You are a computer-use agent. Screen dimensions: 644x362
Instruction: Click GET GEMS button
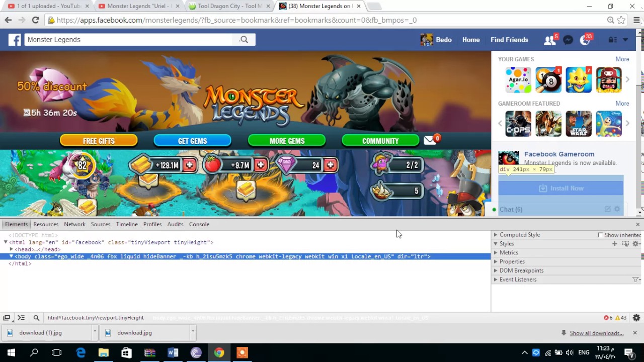(192, 141)
